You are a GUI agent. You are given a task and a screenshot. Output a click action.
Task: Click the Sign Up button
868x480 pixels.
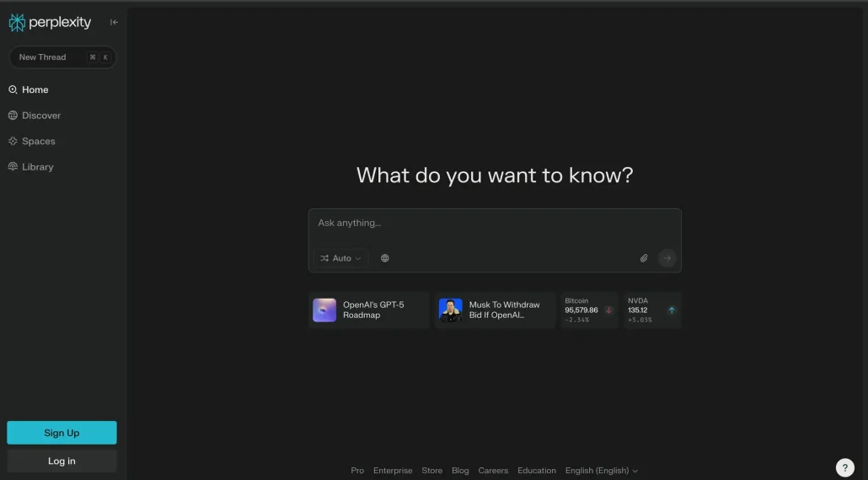[62, 433]
